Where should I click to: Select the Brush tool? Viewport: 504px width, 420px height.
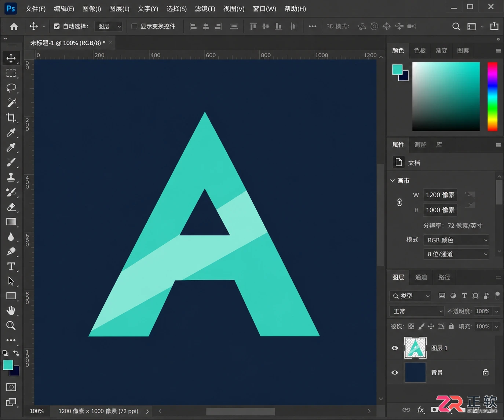[11, 162]
